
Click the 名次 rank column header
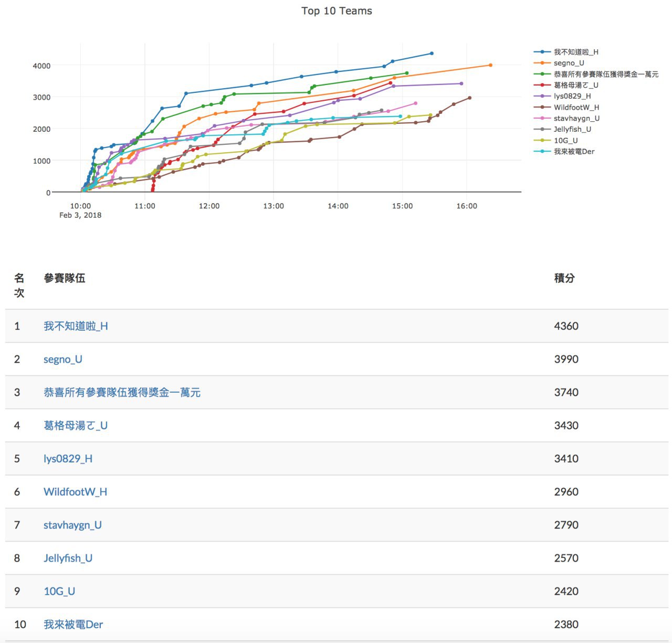tap(19, 285)
